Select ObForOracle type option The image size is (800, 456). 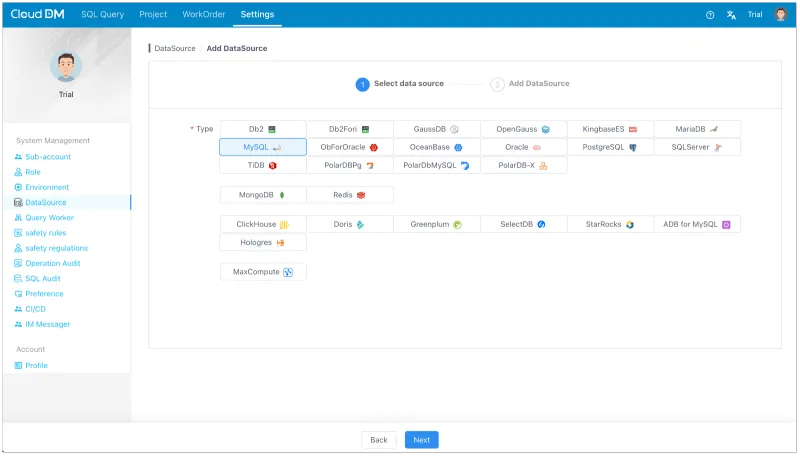click(349, 147)
